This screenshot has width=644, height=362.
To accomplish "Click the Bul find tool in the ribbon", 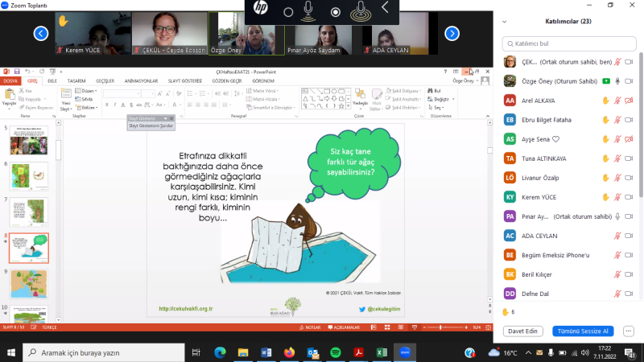I will (x=436, y=91).
